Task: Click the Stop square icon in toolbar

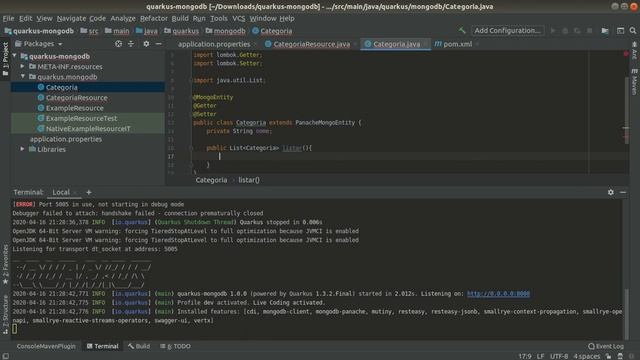Action: pyautogui.click(x=589, y=31)
